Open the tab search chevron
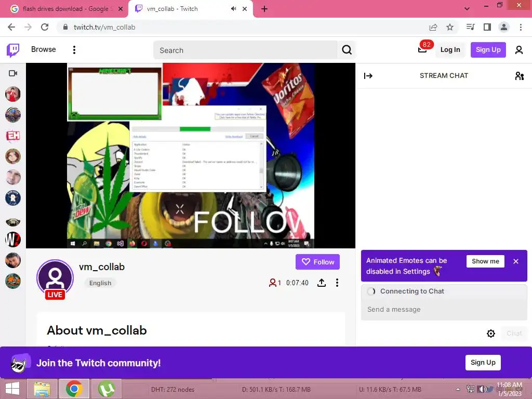Viewport: 532px width, 399px height. click(467, 9)
